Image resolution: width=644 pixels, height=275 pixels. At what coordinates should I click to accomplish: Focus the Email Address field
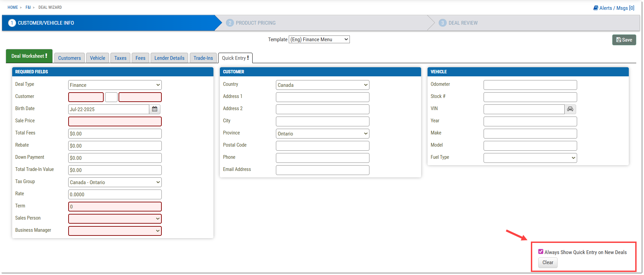coord(323,170)
